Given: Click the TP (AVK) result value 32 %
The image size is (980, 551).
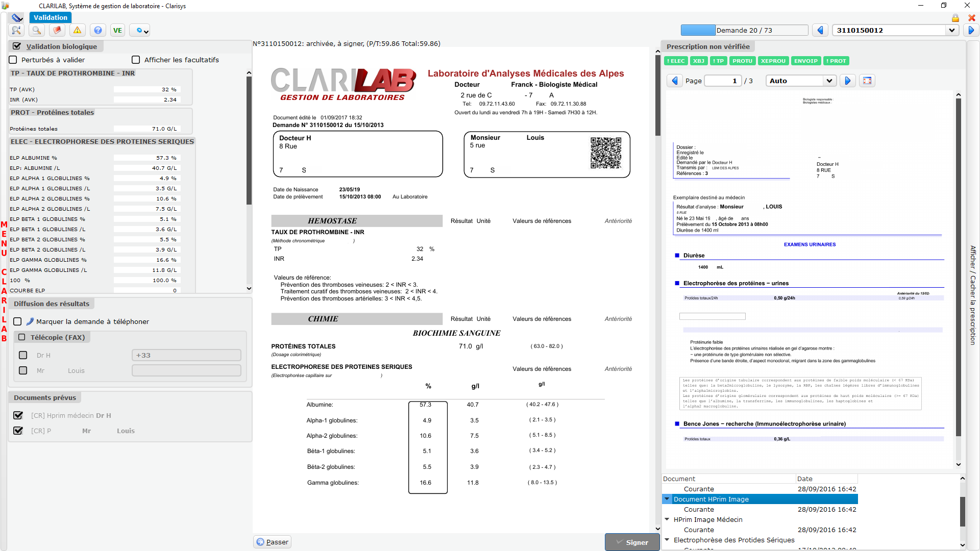Looking at the screenshot, I should (146, 89).
